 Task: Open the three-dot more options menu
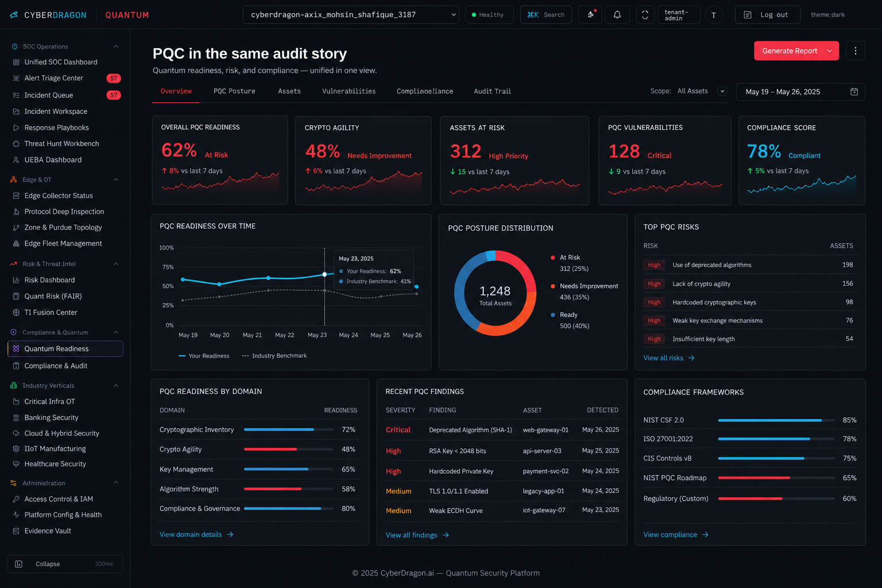tap(856, 51)
